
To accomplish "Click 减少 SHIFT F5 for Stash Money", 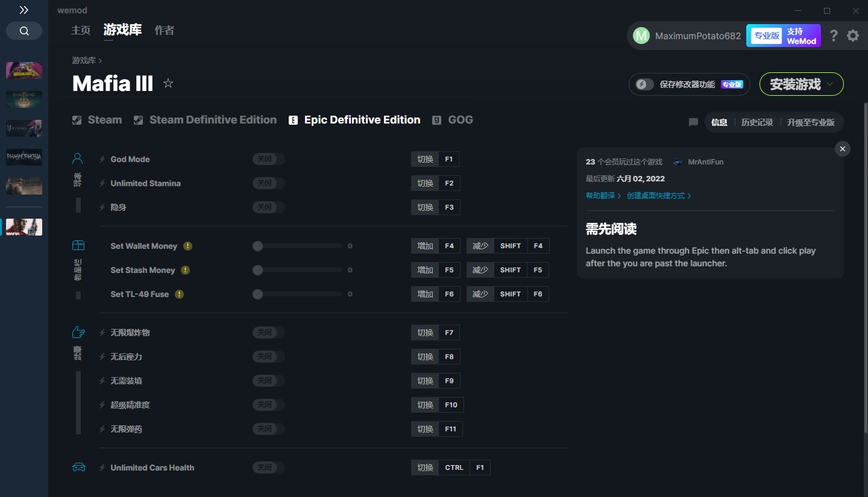I will (508, 270).
